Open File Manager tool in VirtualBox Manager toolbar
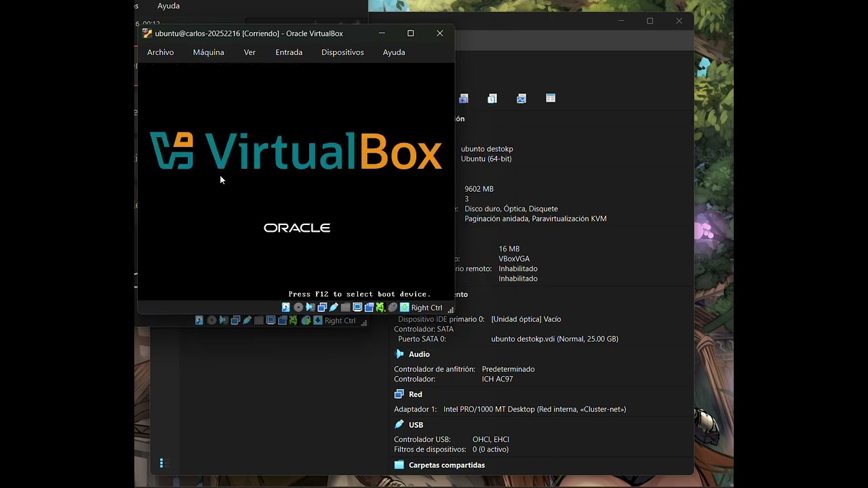Viewport: 868px width, 488px height. (551, 98)
